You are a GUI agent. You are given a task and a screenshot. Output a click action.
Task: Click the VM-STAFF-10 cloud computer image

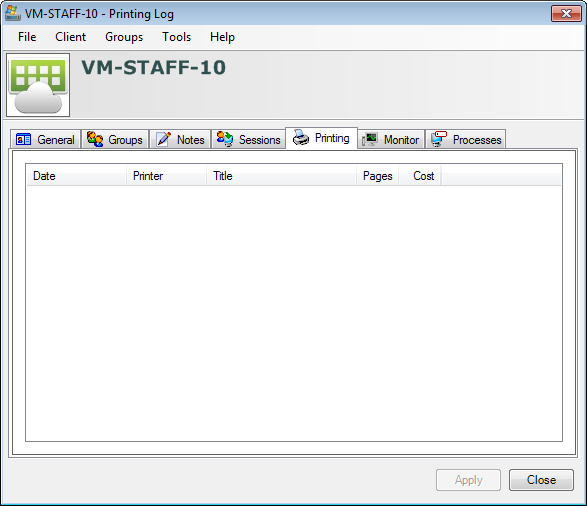(38, 85)
